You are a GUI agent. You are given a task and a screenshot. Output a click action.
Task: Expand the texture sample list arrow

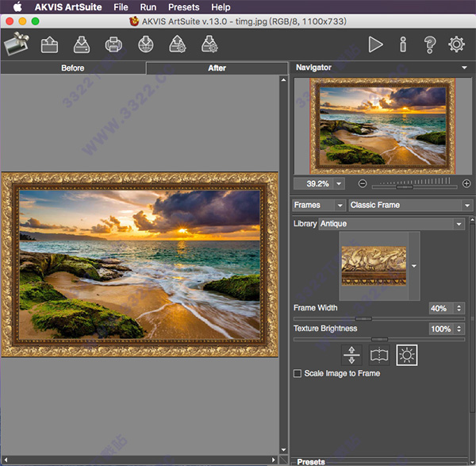point(414,266)
